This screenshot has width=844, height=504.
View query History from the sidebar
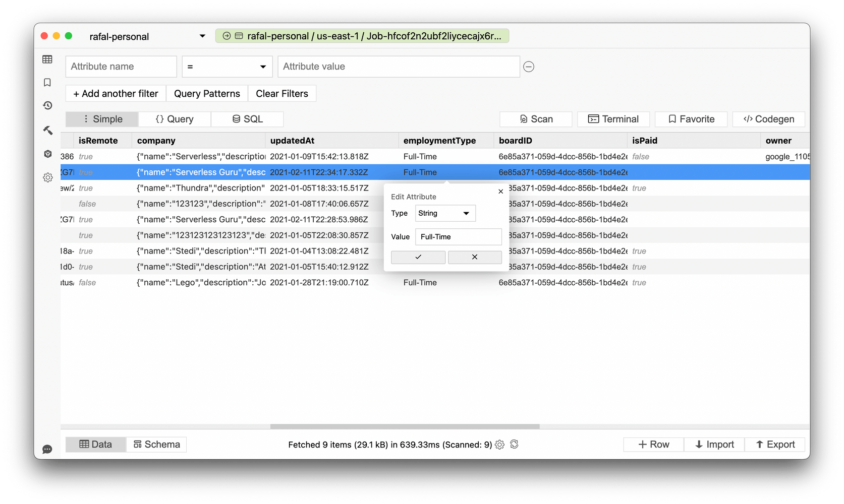point(47,105)
